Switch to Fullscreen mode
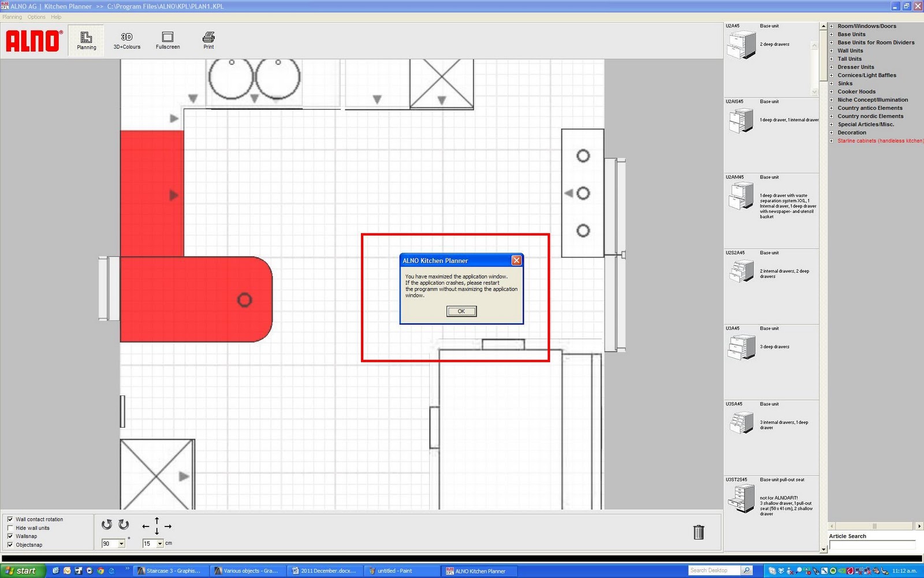Viewport: 924px width, 578px height. point(167,40)
